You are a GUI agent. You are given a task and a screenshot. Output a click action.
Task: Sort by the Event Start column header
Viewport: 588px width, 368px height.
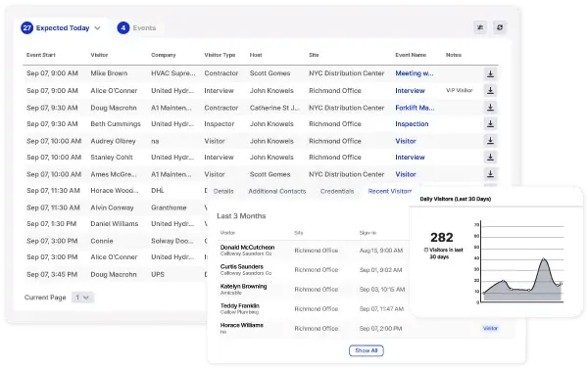click(x=41, y=55)
